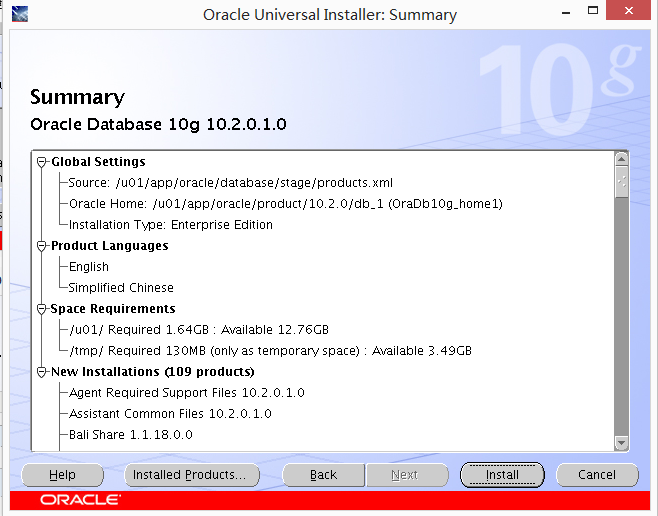Select the Simplified Chinese row
Screen dimensions: 658x516
tap(121, 288)
